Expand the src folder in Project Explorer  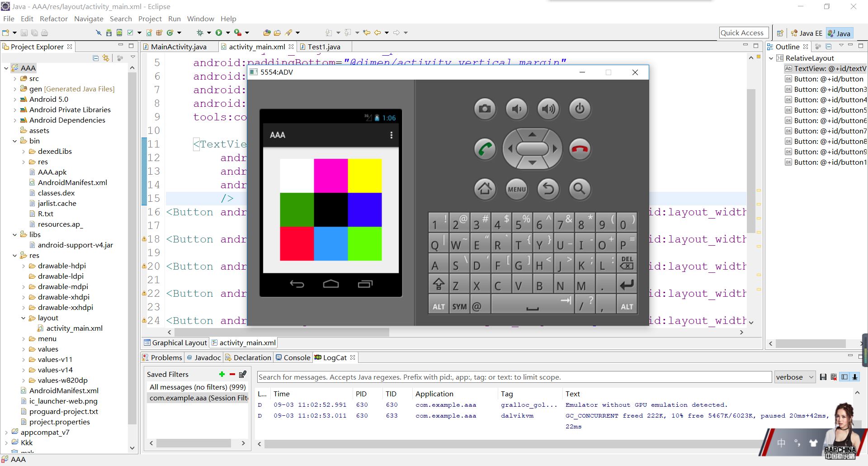tap(15, 79)
